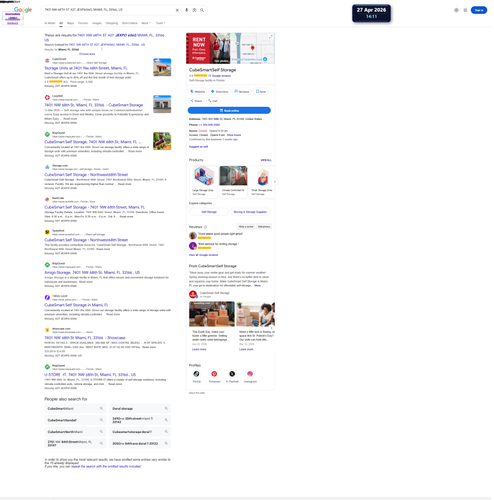494x500 pixels.
Task: Open TikTok profile icon
Action: (197, 374)
